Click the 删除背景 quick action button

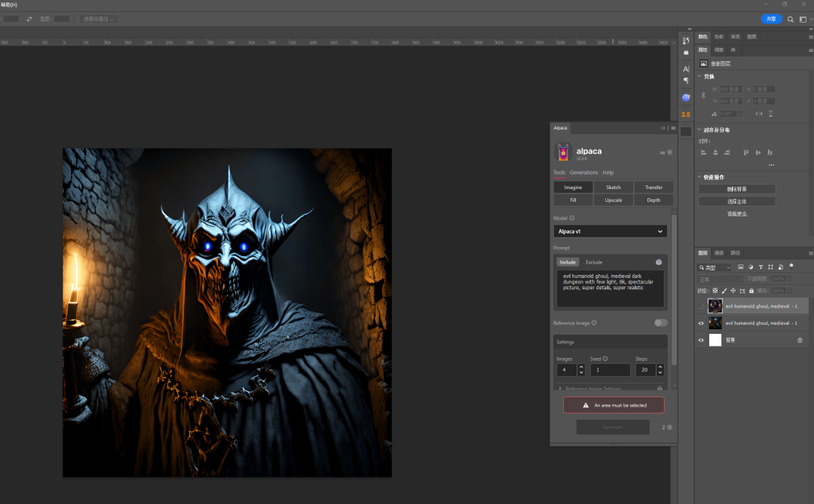(736, 189)
